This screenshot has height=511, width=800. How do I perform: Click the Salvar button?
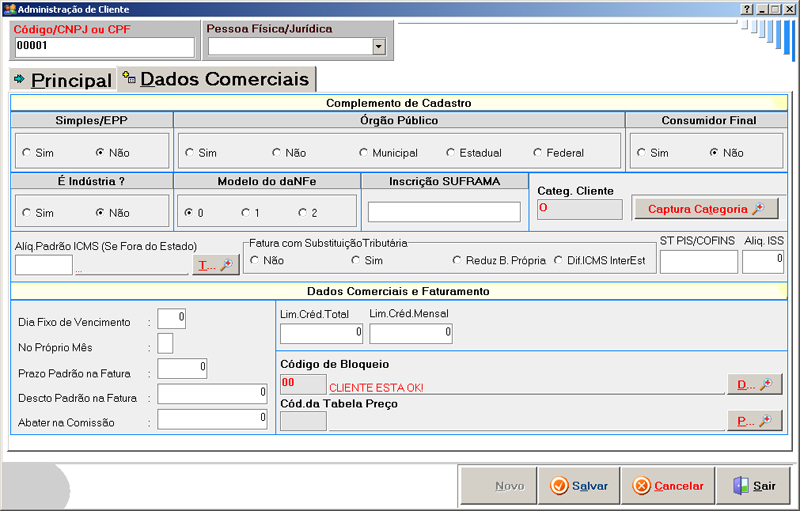point(579,486)
